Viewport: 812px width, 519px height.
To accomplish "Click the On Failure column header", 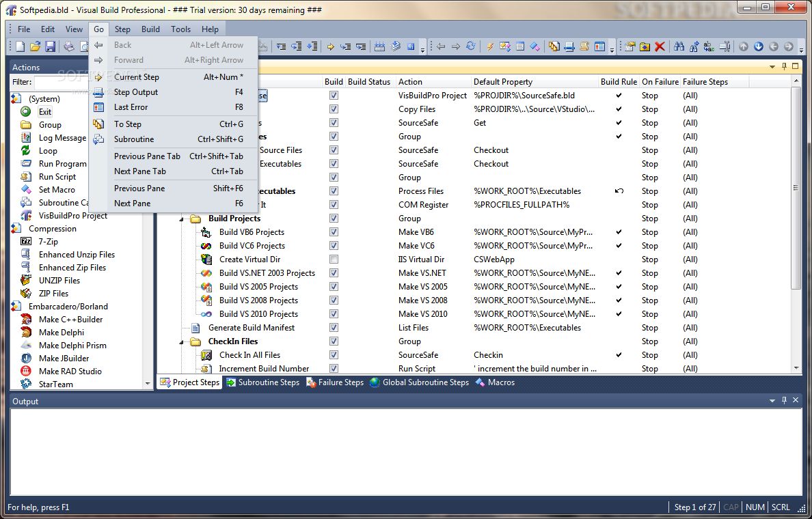I will tap(660, 82).
